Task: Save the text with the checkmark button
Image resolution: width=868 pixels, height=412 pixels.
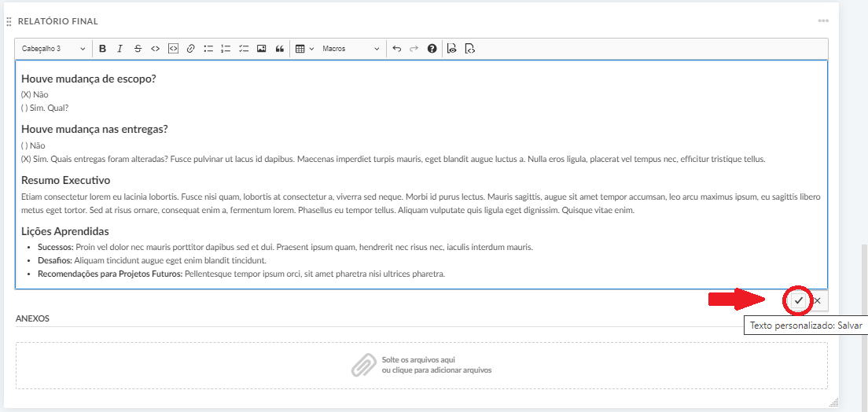Action: click(799, 300)
